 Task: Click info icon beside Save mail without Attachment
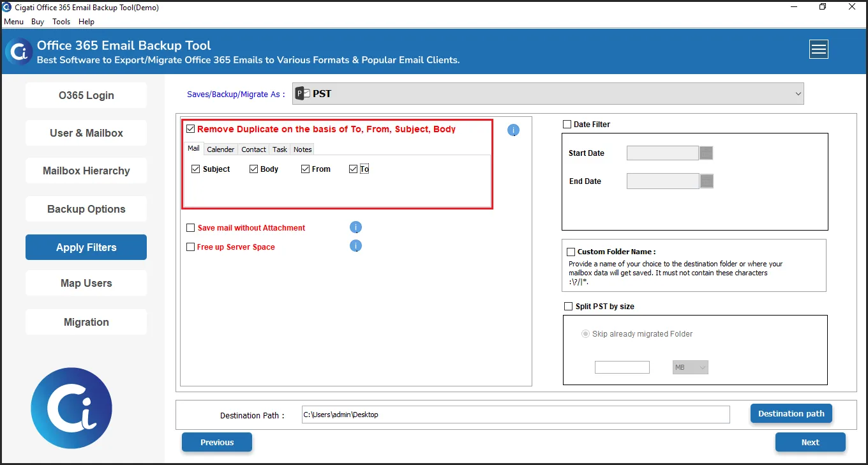point(355,227)
